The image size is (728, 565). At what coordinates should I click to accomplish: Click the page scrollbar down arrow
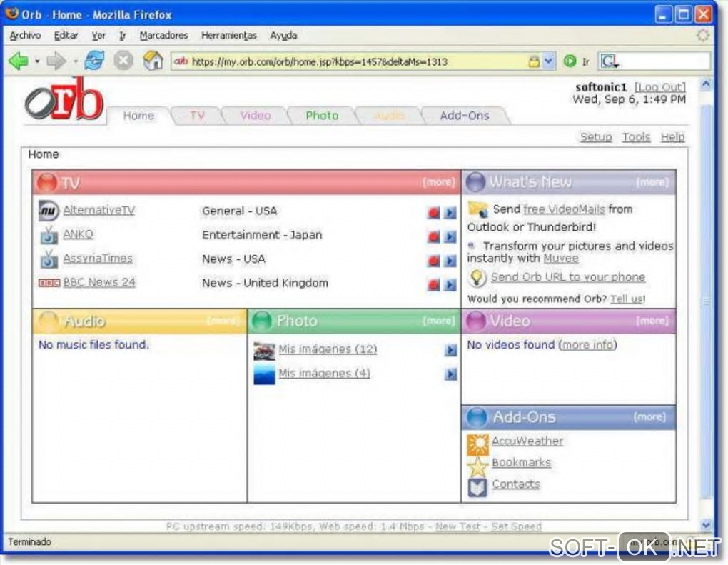click(706, 524)
